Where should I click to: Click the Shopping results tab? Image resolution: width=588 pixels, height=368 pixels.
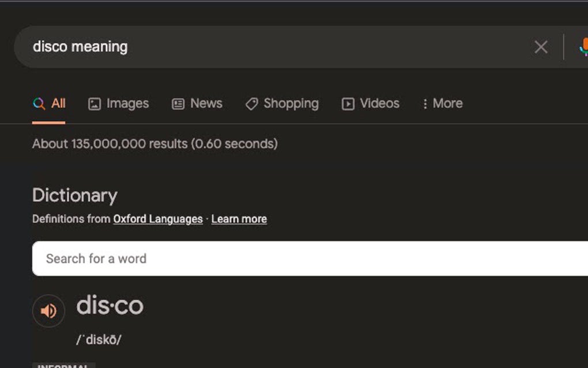(x=291, y=104)
